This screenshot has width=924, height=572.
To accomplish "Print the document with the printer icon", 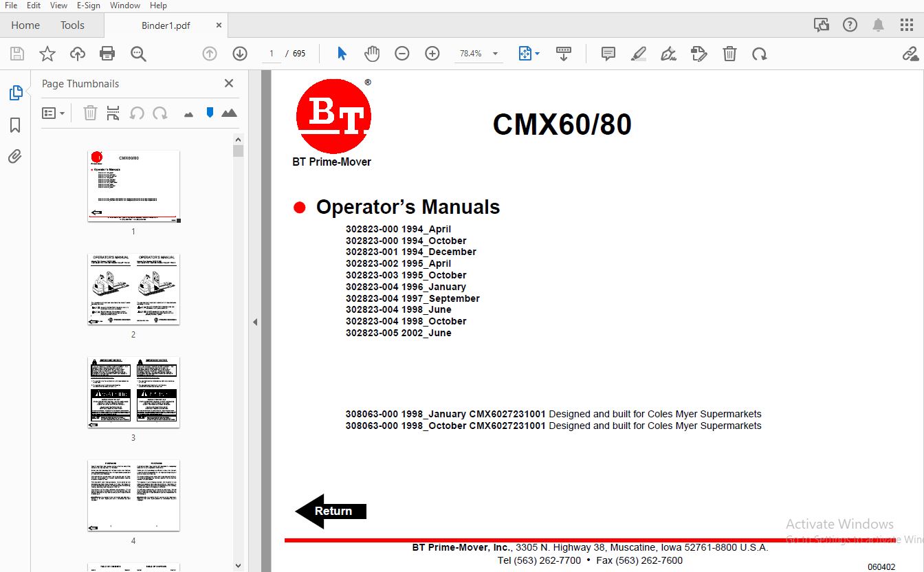I will (x=107, y=54).
